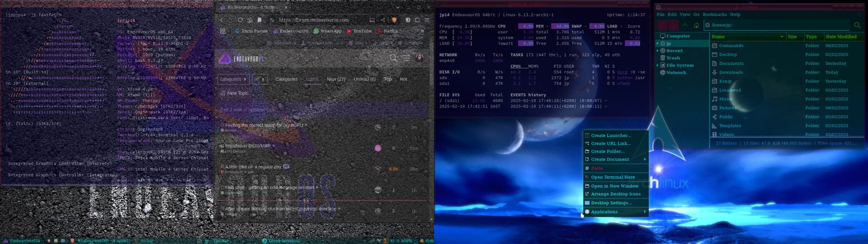The height and width of the screenshot is (244, 868).
Task: Click Thunar home folder toolbar icon
Action: [x=696, y=25]
